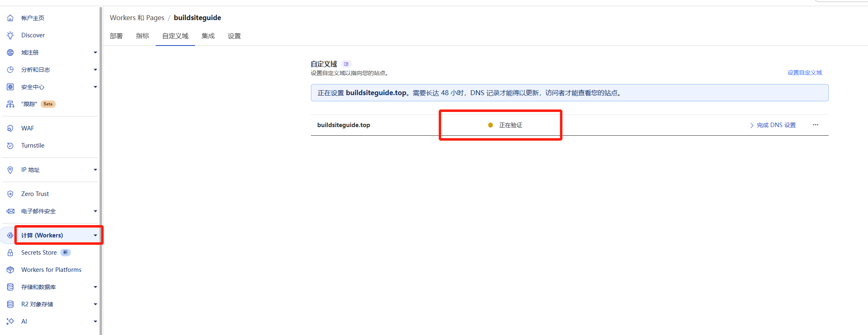Click the Turnstile icon in sidebar
The width and height of the screenshot is (868, 335).
point(10,146)
